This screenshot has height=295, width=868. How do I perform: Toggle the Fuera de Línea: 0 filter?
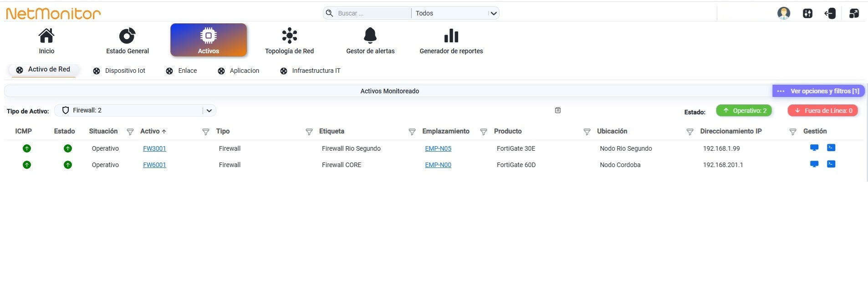coord(823,111)
